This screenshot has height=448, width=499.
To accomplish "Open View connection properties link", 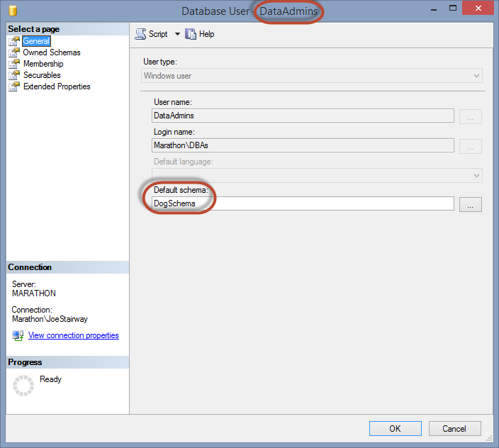I will (74, 335).
